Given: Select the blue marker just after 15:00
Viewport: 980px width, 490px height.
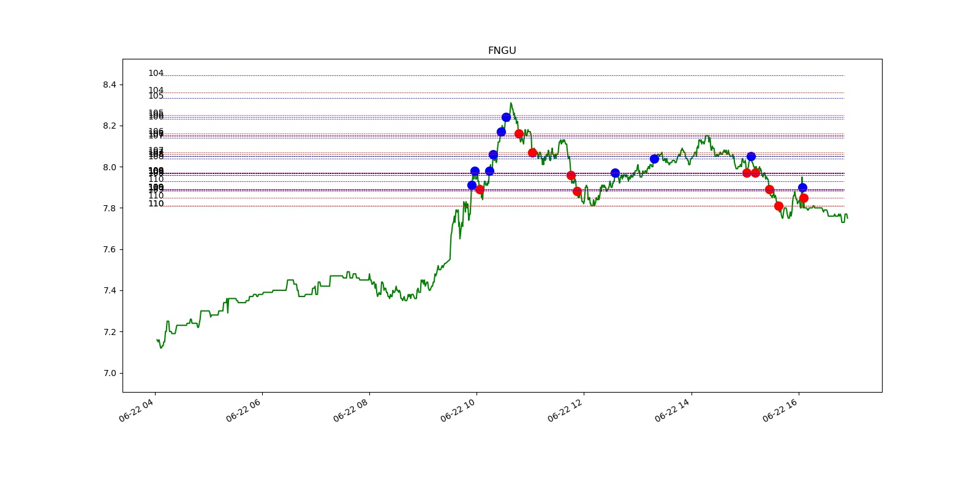Looking at the screenshot, I should click(751, 156).
